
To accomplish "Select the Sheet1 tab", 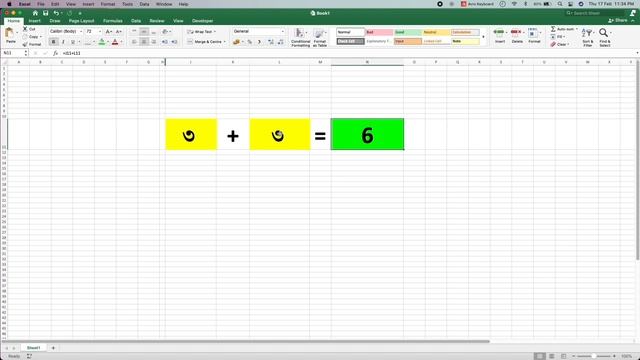I will [x=33, y=348].
